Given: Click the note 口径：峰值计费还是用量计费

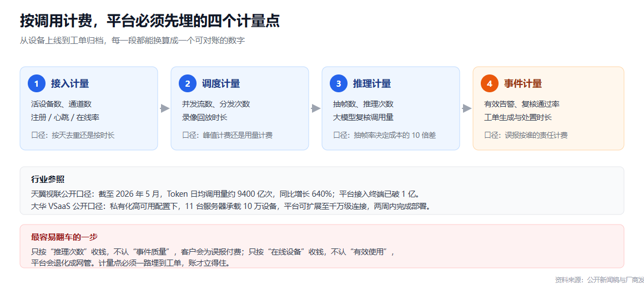Looking at the screenshot, I should (228, 135).
